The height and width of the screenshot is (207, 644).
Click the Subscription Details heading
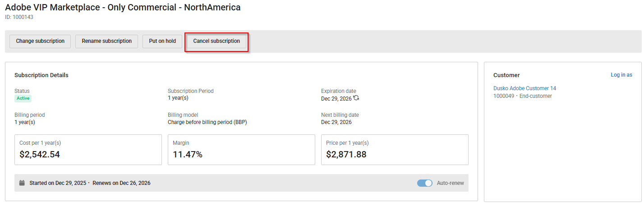click(41, 75)
